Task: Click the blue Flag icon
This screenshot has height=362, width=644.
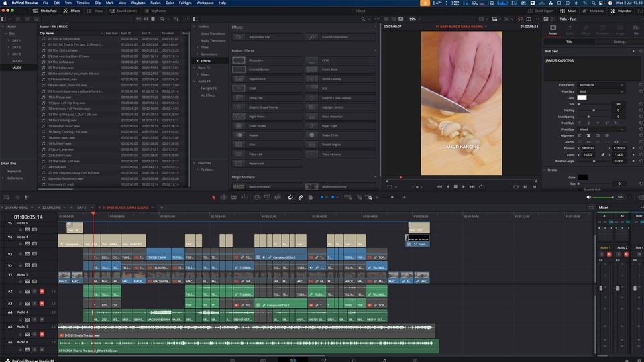Action: [322, 197]
